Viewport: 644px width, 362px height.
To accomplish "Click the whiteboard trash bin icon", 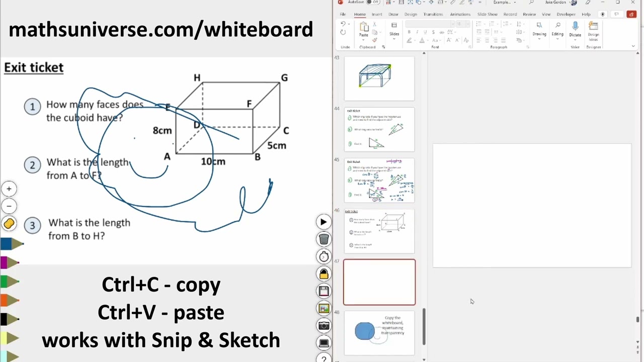I will 324,239.
